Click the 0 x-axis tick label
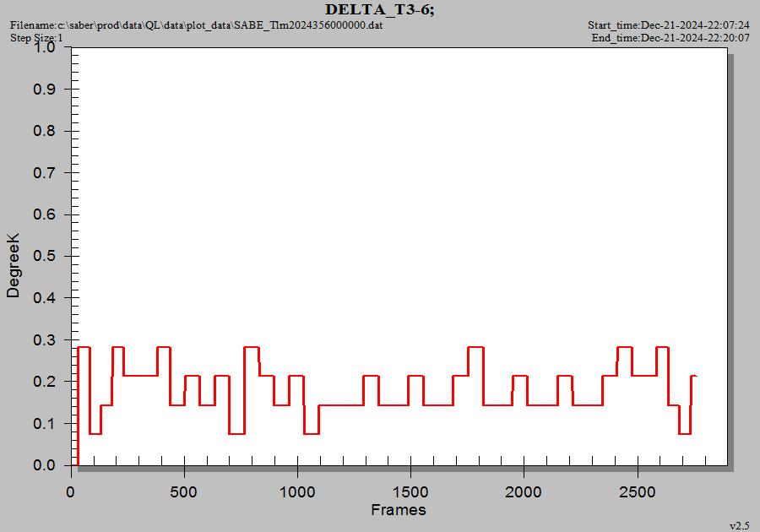The image size is (760, 532). click(x=71, y=492)
